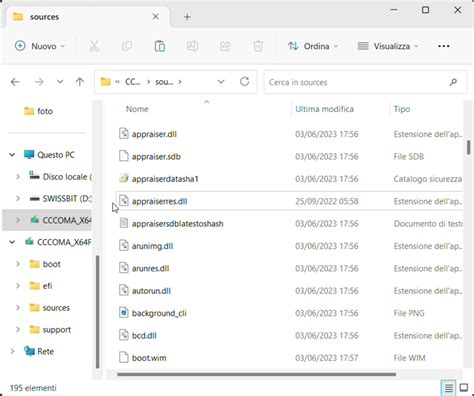Click the SWISSBIT drive icon

pos(34,199)
